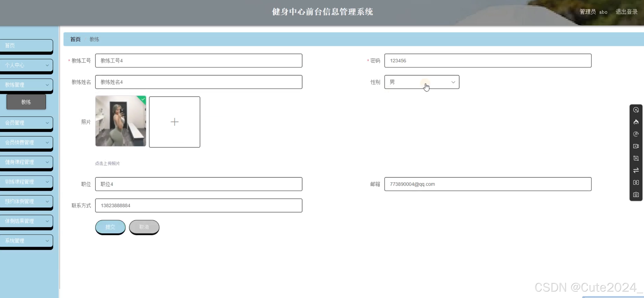Click the 取消 cancel button

tap(144, 227)
